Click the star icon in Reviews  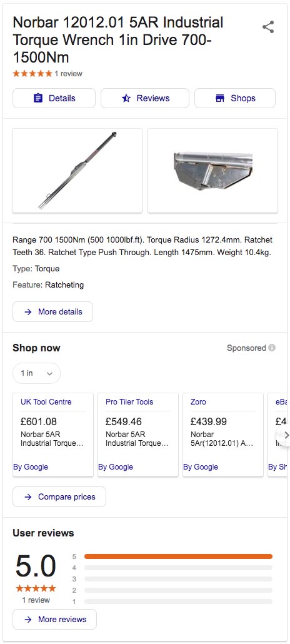tap(126, 98)
